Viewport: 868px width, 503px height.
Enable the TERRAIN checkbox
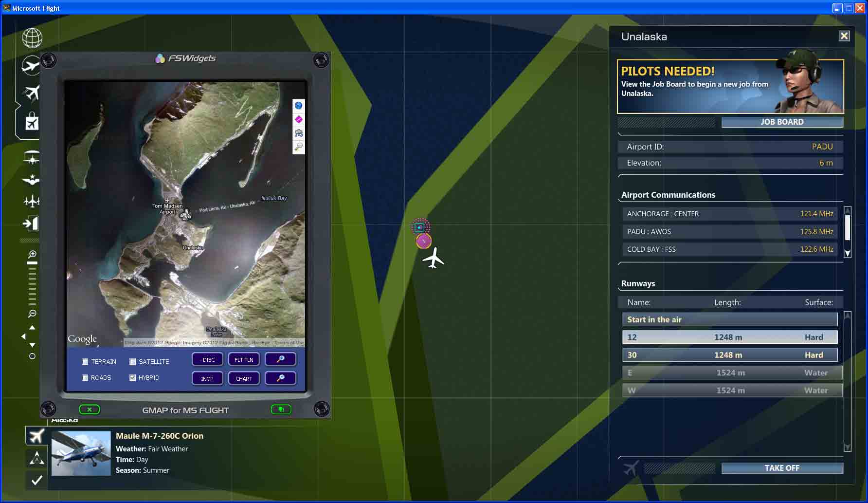(85, 362)
